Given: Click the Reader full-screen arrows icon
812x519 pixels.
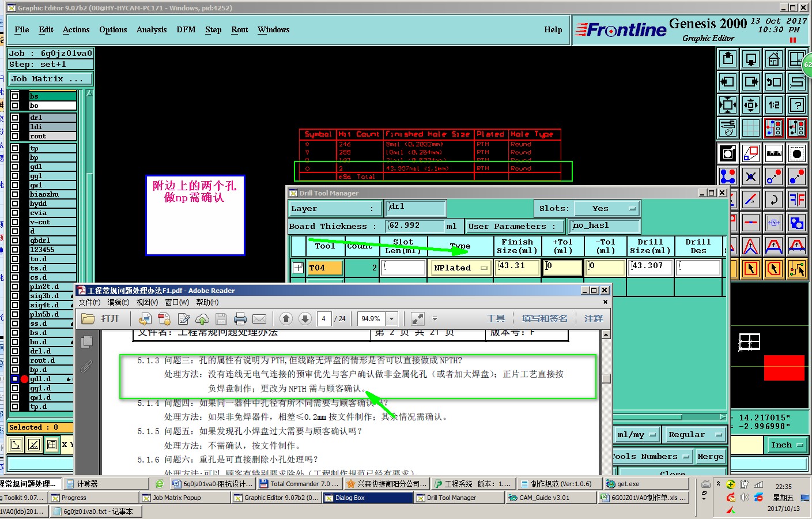Looking at the screenshot, I should 418,319.
